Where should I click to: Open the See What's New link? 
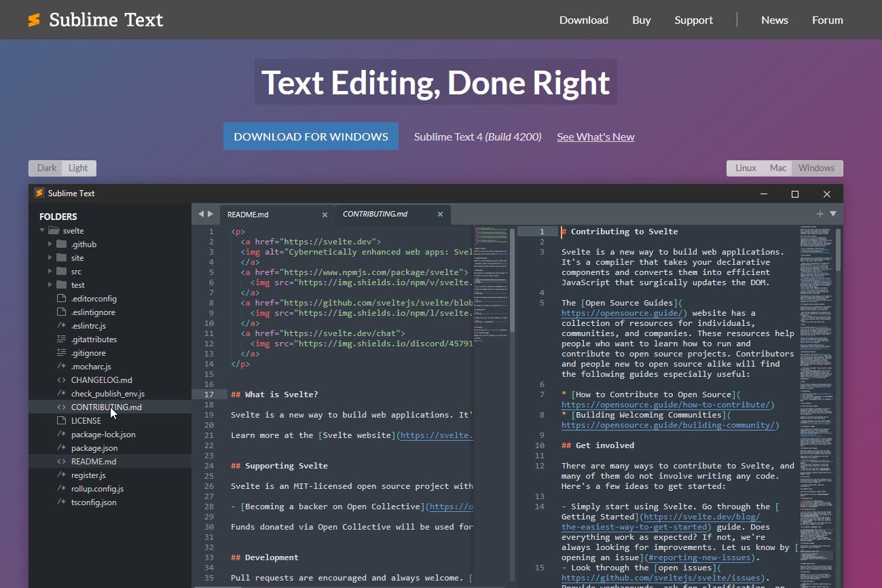pos(596,137)
